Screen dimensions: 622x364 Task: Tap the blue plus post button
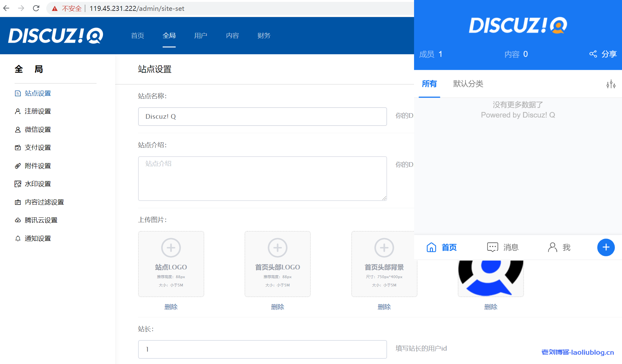[606, 247]
